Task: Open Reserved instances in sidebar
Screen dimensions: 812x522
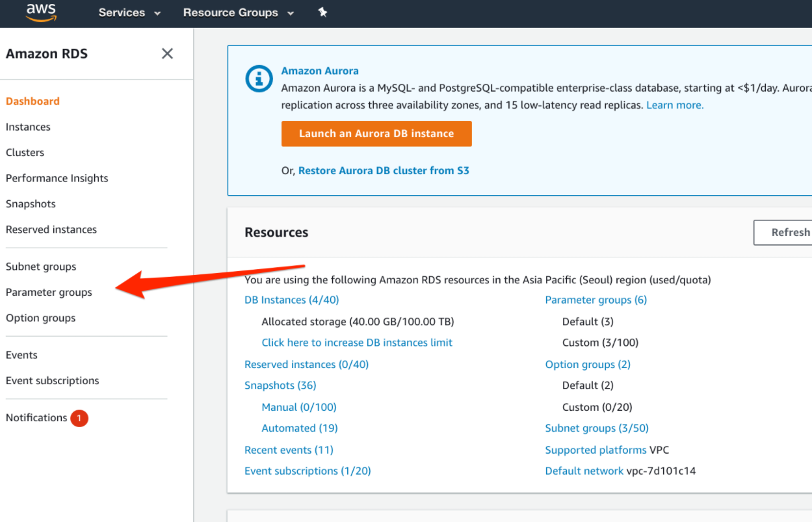Action: click(51, 229)
